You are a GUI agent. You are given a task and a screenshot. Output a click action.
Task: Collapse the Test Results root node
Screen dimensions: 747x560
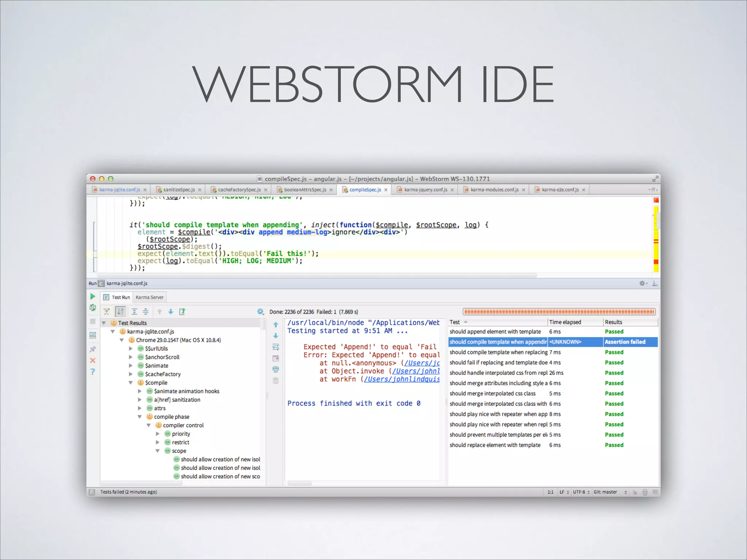click(x=104, y=323)
